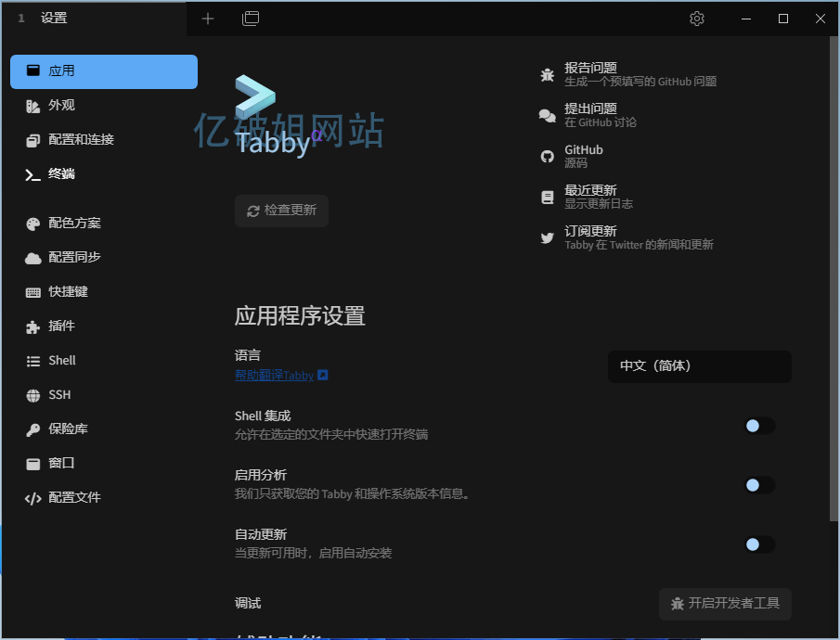Image resolution: width=840 pixels, height=640 pixels.
Task: Click the globe icon beside SSH
Action: pyautogui.click(x=33, y=396)
